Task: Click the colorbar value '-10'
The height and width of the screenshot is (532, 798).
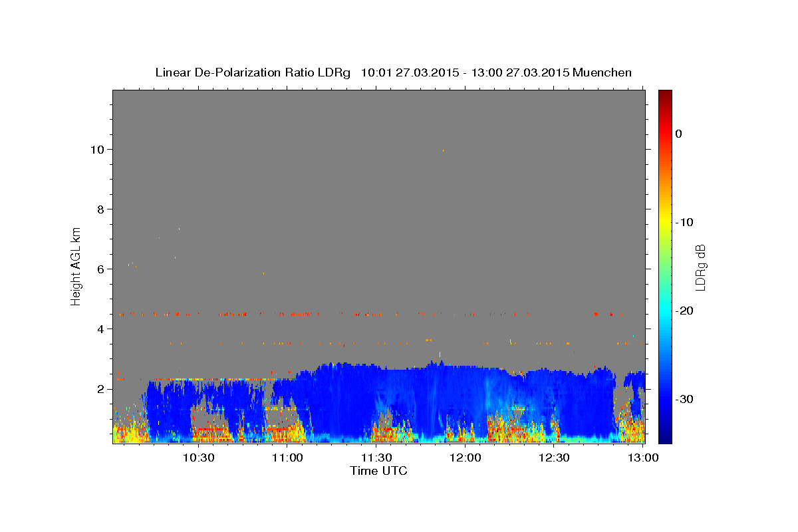Action: (684, 222)
